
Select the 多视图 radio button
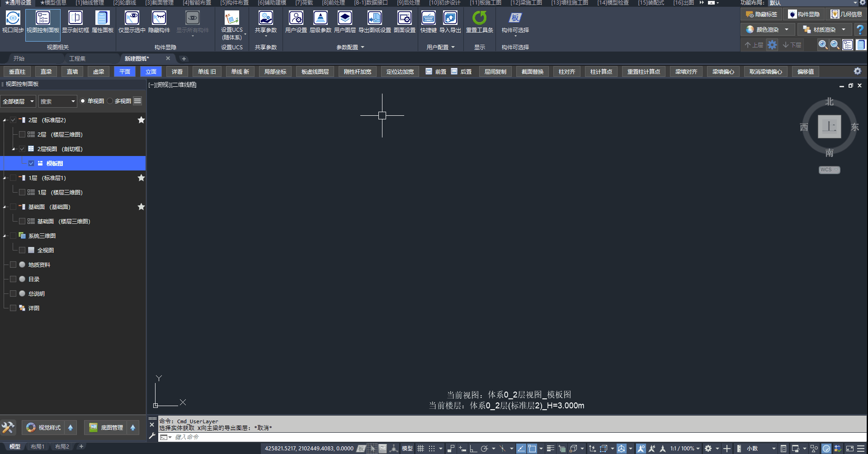110,101
